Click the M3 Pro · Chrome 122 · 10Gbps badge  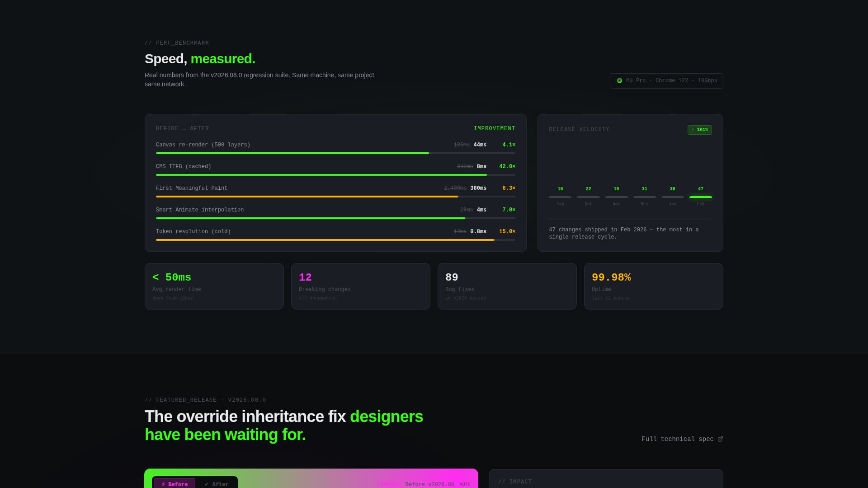click(667, 81)
